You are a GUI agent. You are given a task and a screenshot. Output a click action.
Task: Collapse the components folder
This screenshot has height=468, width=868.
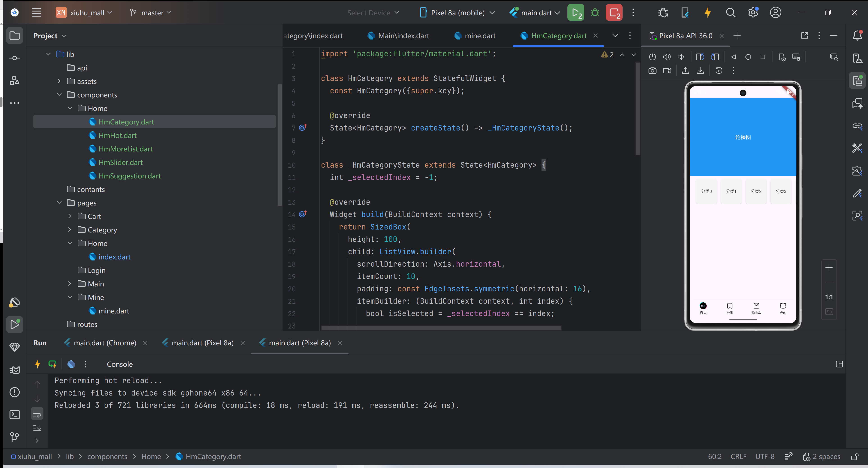pyautogui.click(x=59, y=94)
